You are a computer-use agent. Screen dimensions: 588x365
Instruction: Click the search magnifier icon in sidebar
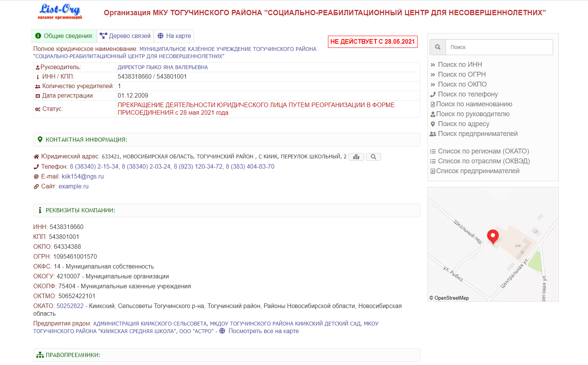pyautogui.click(x=438, y=47)
